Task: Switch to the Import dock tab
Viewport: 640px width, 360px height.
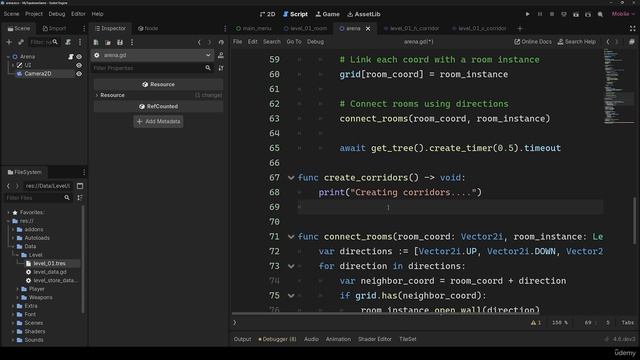Action: pyautogui.click(x=54, y=29)
